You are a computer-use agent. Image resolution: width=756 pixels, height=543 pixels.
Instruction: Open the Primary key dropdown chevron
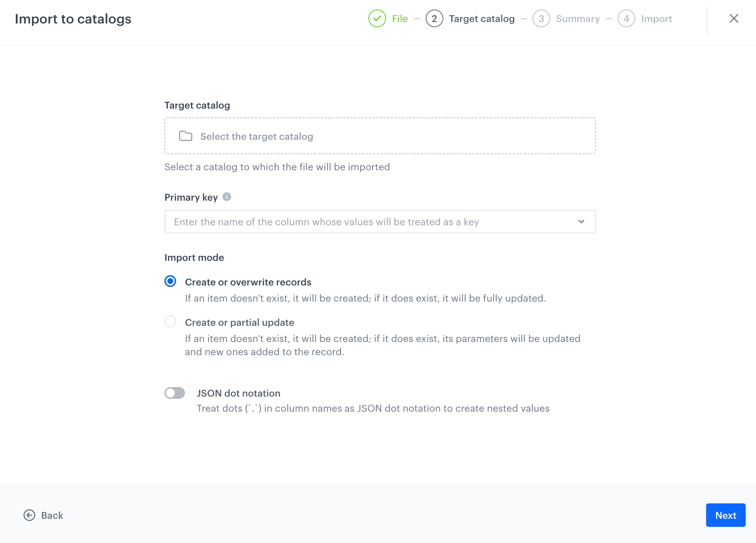pyautogui.click(x=581, y=222)
